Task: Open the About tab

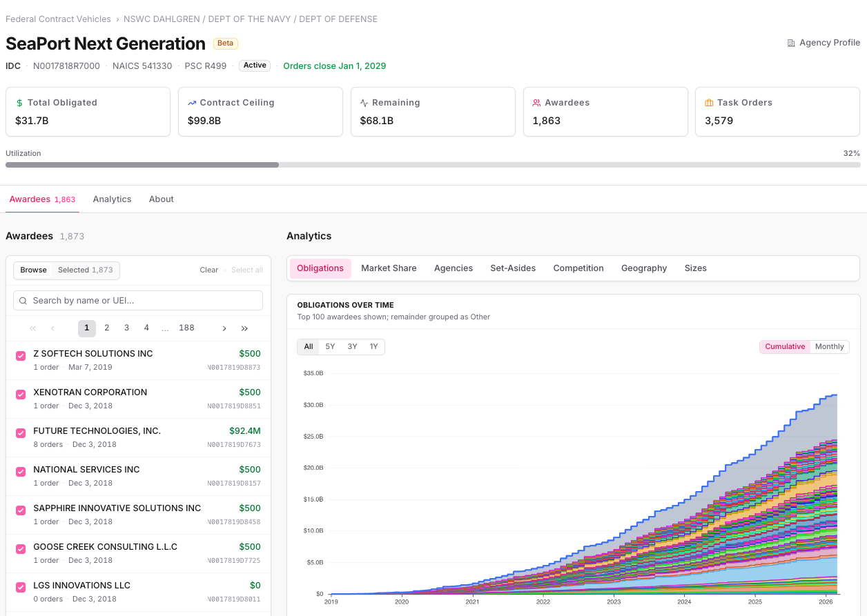Action: point(162,199)
